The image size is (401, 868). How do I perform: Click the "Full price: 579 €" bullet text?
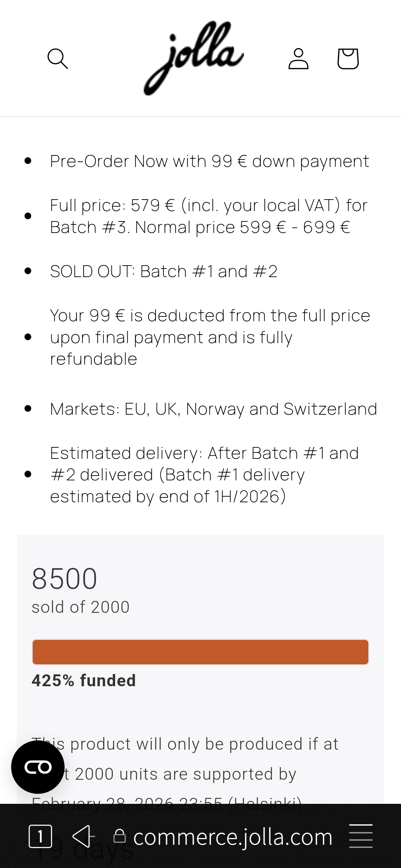click(x=209, y=216)
